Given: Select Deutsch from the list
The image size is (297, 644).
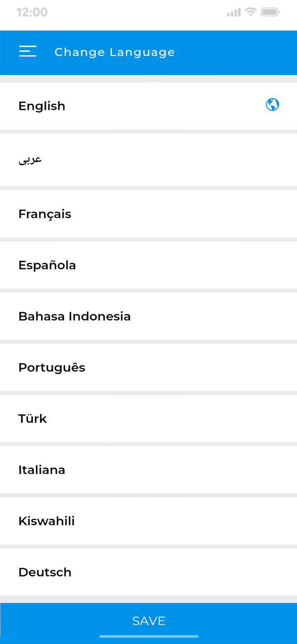Looking at the screenshot, I should 45,572.
